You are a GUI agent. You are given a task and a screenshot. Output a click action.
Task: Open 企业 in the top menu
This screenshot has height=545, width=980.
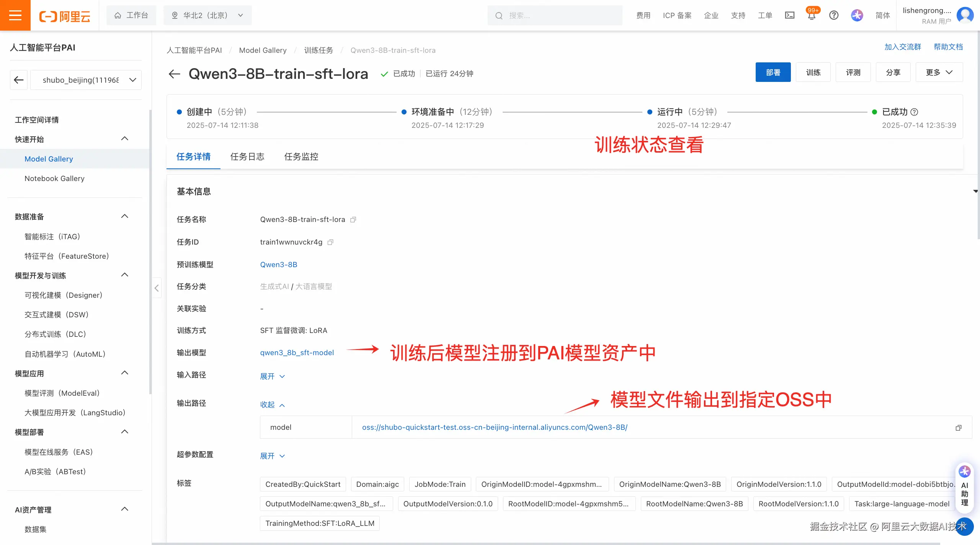(x=711, y=15)
